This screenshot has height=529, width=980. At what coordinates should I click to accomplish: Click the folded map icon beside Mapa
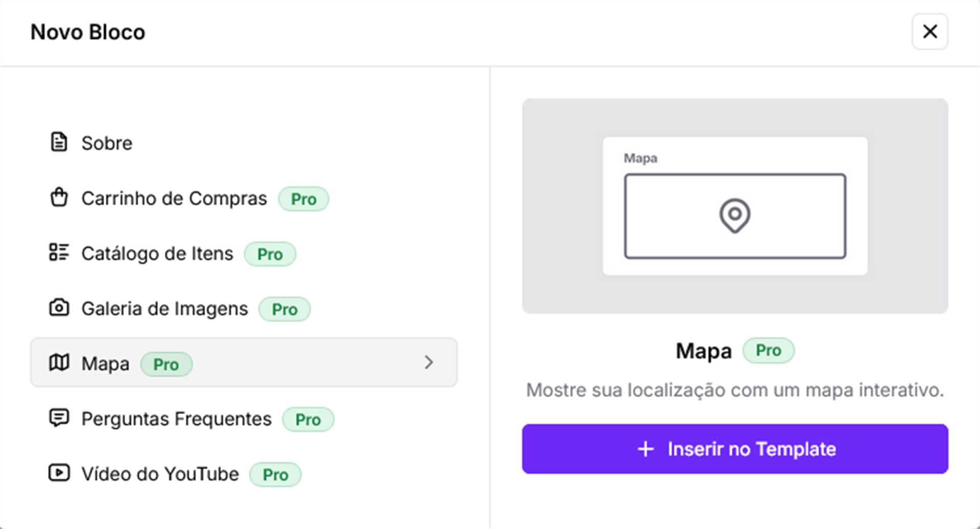pos(59,363)
